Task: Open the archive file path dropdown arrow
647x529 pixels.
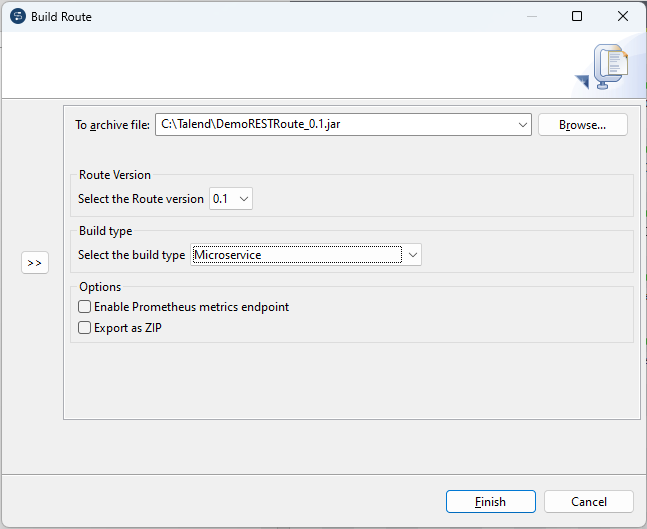Action: [x=523, y=125]
